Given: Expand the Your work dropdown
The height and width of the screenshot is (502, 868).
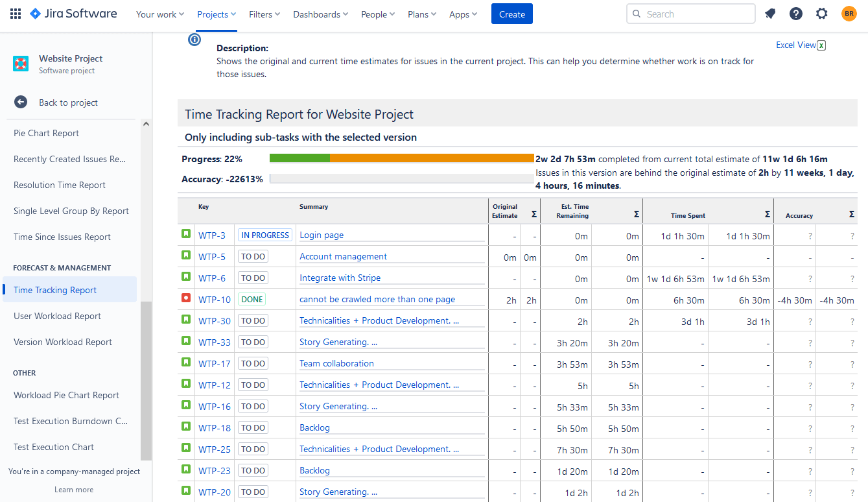Looking at the screenshot, I should (160, 14).
